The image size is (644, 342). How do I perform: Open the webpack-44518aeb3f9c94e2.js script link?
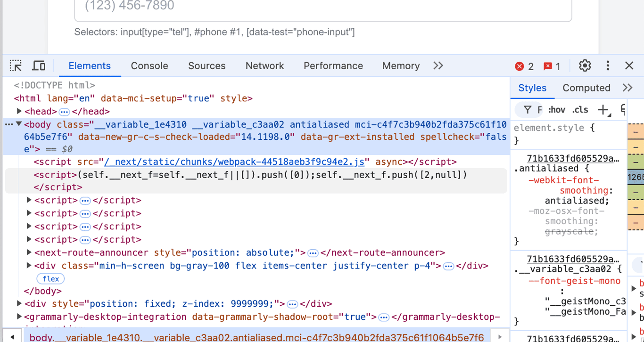click(234, 162)
